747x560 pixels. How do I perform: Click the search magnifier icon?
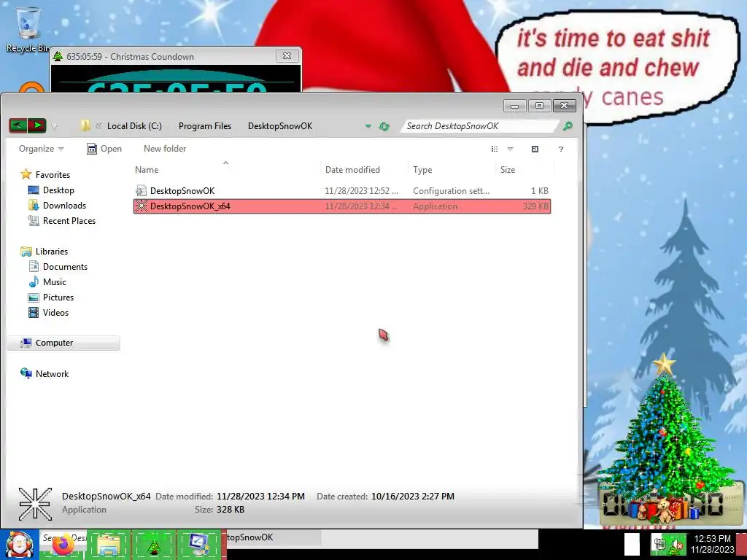568,126
